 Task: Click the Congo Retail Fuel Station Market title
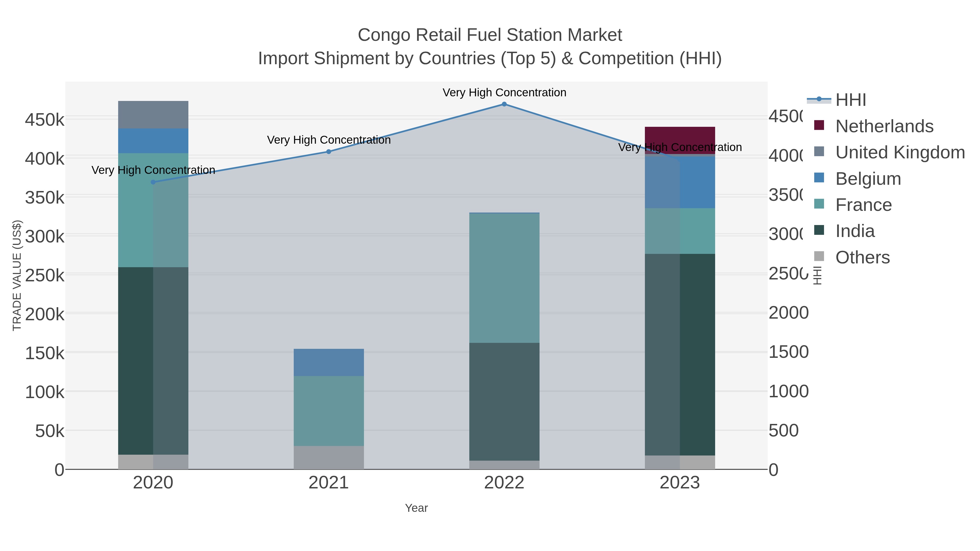(x=490, y=35)
